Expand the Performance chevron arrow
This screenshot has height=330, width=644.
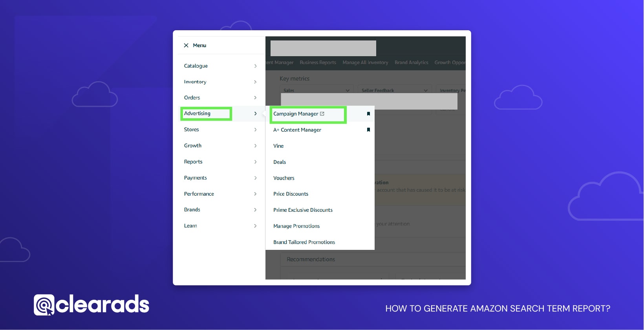(255, 194)
